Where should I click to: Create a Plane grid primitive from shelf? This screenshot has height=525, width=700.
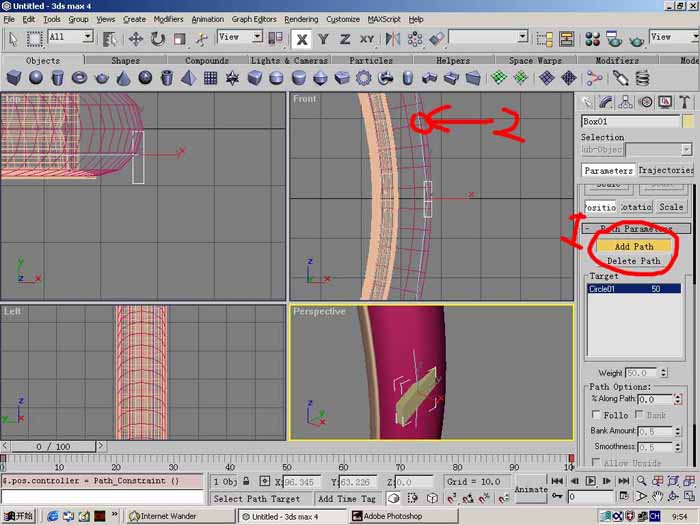(x=210, y=78)
